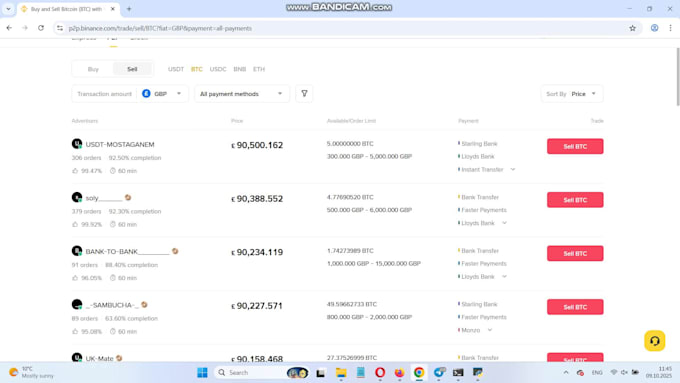Viewport: 680px width, 383px height.
Task: Switch to the Buy toggle
Action: 93,69
